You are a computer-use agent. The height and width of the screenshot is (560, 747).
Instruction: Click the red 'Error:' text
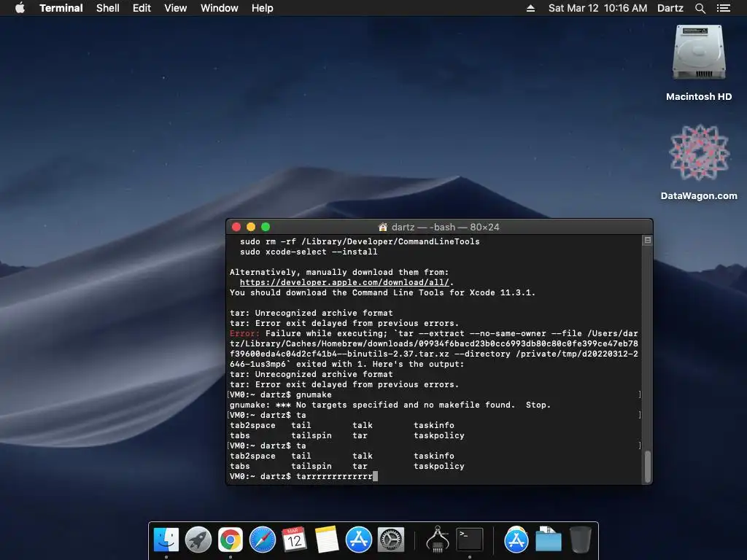(244, 333)
